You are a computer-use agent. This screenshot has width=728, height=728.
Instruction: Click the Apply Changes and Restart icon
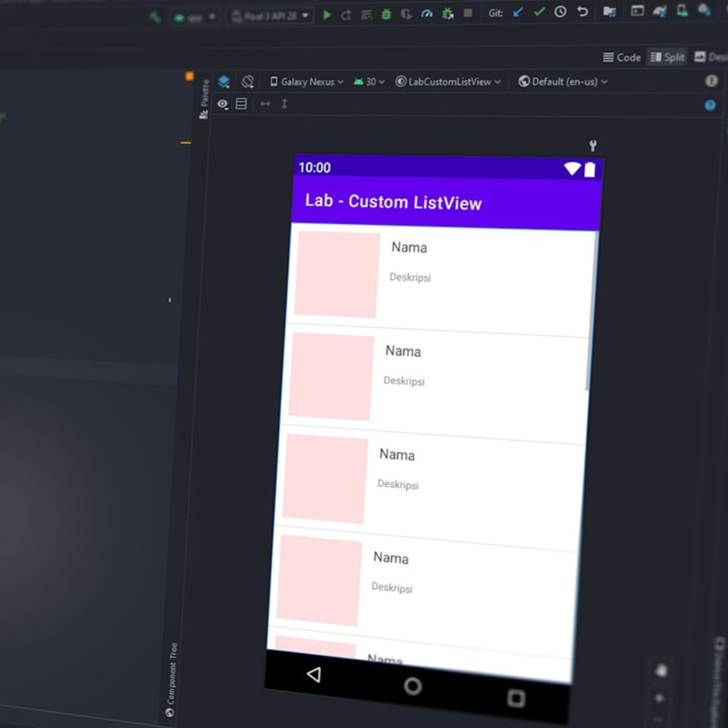pyautogui.click(x=346, y=15)
